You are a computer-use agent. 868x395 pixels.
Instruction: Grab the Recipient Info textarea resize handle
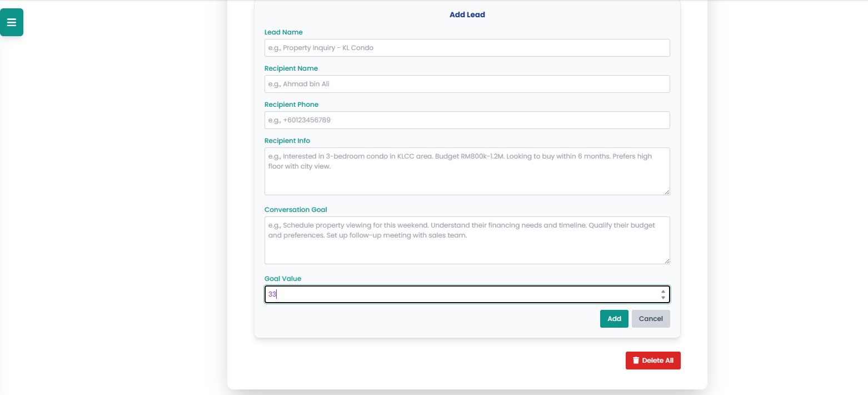666,191
